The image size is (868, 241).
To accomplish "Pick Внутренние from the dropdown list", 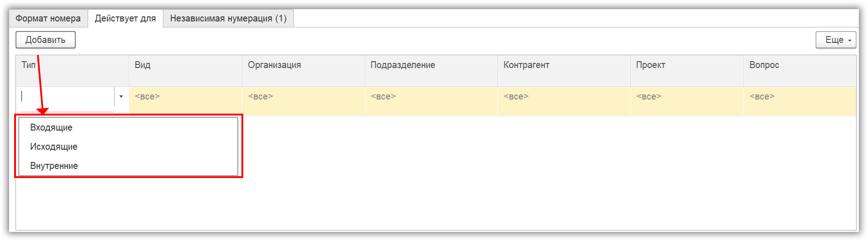I will point(54,166).
